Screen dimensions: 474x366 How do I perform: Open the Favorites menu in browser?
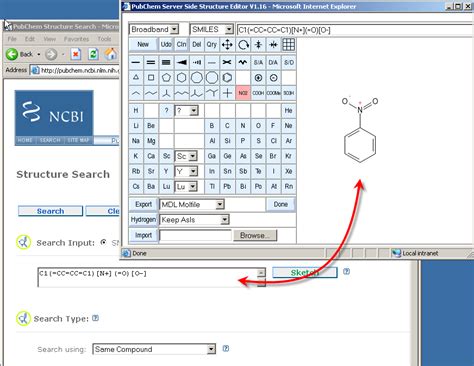point(76,39)
